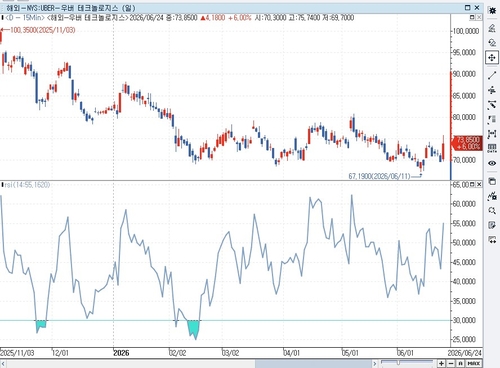Maximize the RSI indicator pane
Viewport: 500px width, 368px height.
472,184
